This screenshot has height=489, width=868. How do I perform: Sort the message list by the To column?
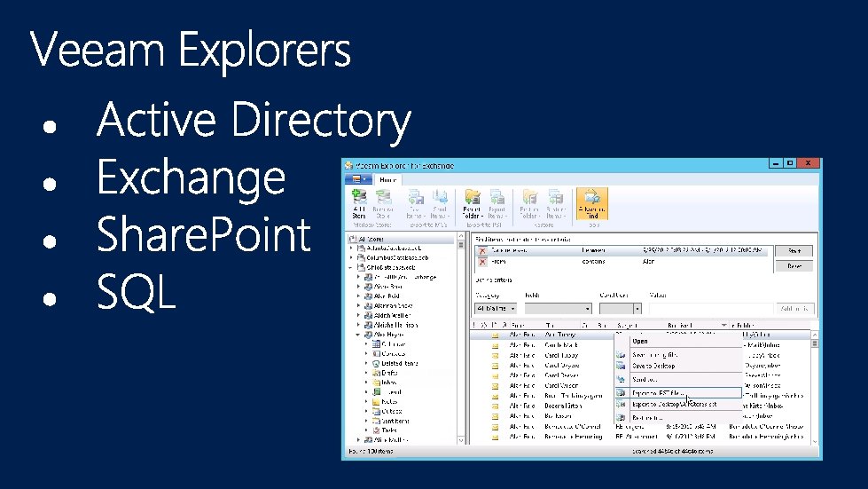point(562,326)
